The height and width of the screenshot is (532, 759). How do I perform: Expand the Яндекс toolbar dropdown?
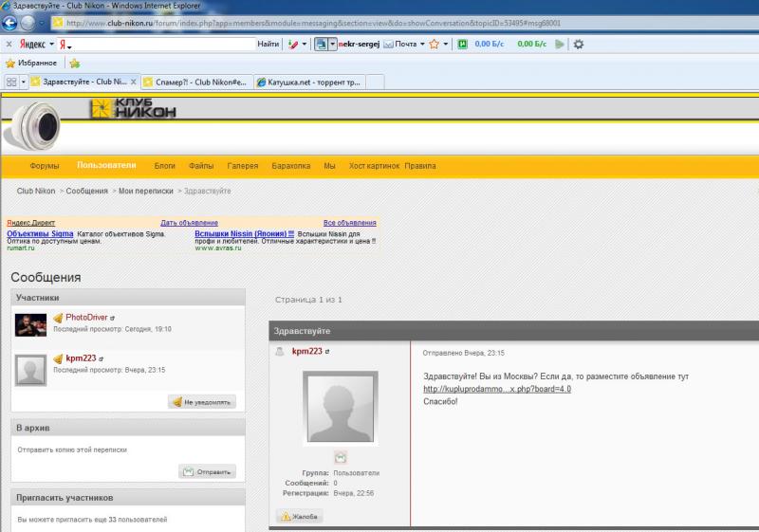click(x=52, y=44)
